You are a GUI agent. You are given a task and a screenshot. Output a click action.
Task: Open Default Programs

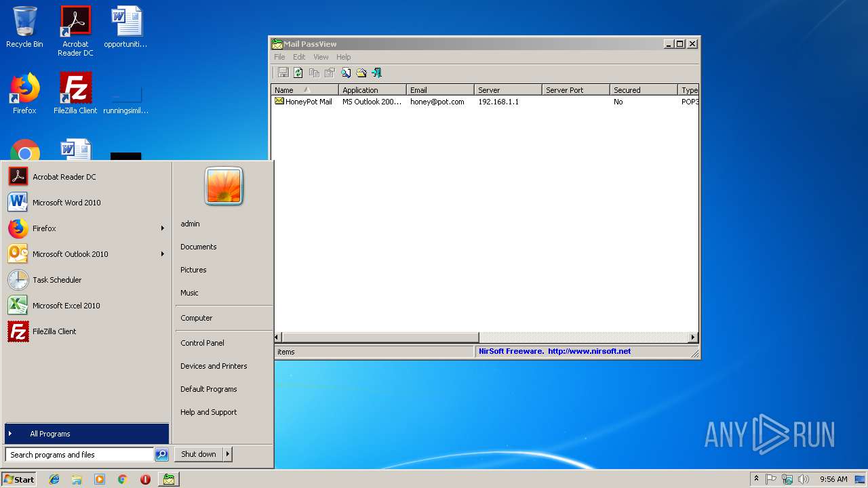pyautogui.click(x=208, y=389)
